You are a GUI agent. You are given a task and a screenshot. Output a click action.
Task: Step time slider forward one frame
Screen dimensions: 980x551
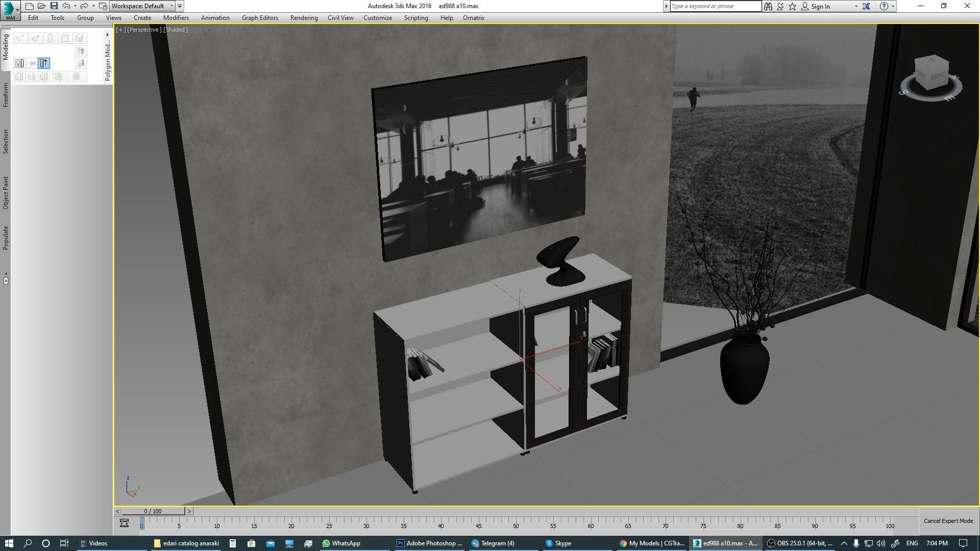[189, 511]
